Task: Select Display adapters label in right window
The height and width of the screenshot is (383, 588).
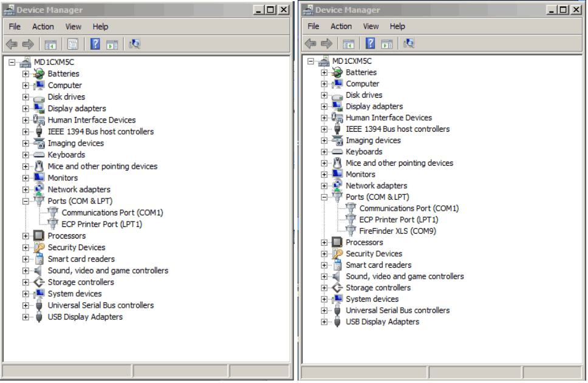Action: tap(374, 106)
